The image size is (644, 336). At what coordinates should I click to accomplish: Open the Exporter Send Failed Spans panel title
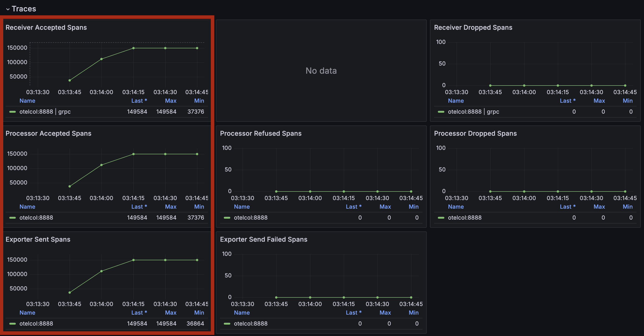[x=263, y=239]
